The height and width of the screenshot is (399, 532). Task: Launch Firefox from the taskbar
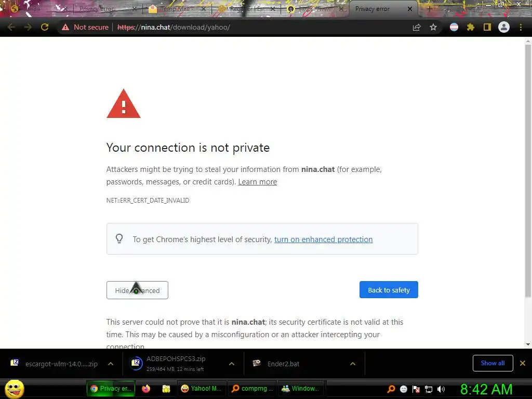(x=146, y=389)
